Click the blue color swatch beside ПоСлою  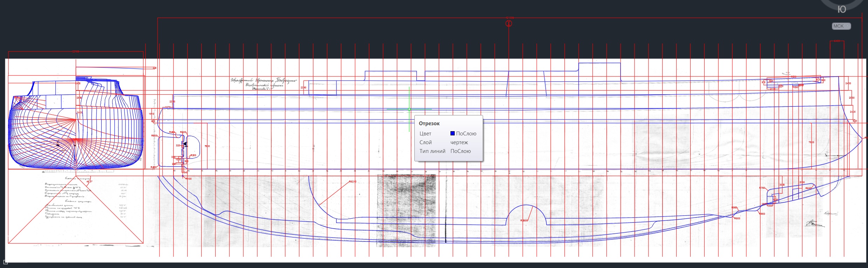click(453, 133)
